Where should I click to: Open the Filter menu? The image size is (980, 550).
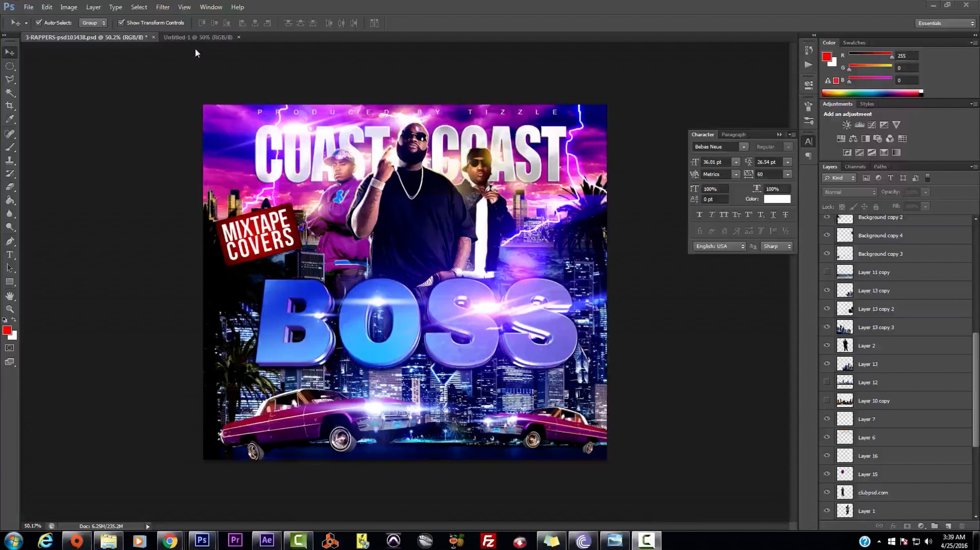coord(163,7)
